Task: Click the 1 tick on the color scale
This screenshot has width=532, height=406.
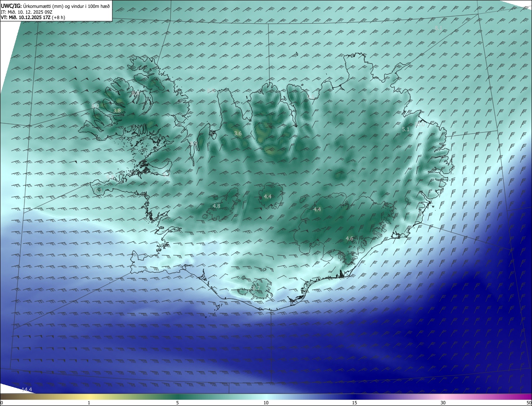Action: click(x=89, y=403)
